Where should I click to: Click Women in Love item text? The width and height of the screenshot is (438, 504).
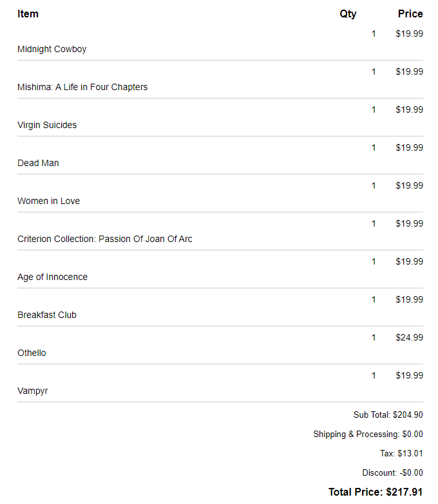pos(48,201)
